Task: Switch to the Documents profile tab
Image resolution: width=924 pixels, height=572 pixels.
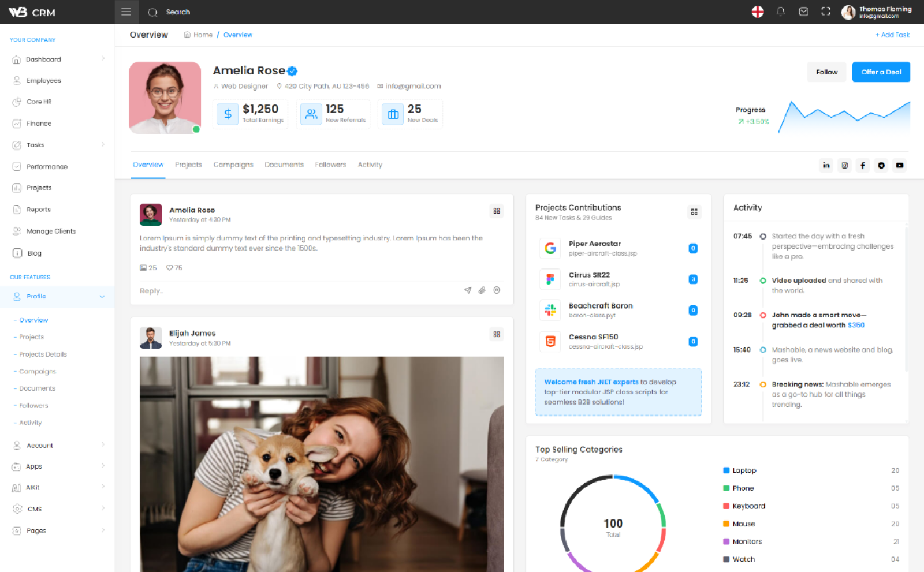Action: (x=284, y=165)
